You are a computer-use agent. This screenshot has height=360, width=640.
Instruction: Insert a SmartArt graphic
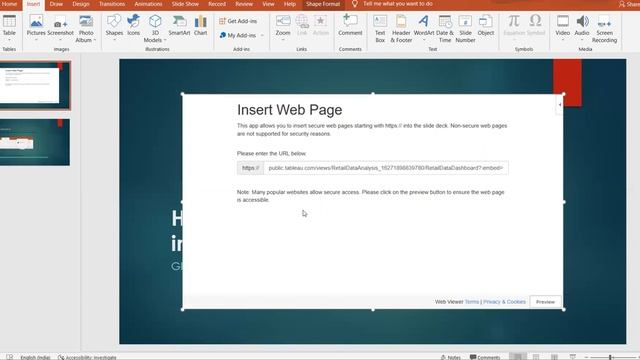click(x=179, y=25)
